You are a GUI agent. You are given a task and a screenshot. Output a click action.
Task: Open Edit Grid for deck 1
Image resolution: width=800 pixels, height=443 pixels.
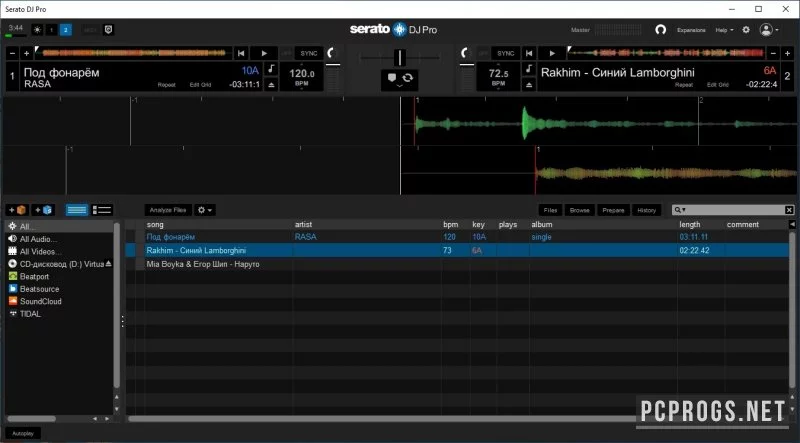(201, 85)
